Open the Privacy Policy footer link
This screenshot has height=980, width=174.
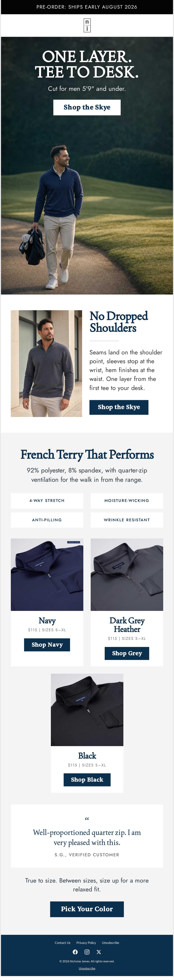click(86, 943)
